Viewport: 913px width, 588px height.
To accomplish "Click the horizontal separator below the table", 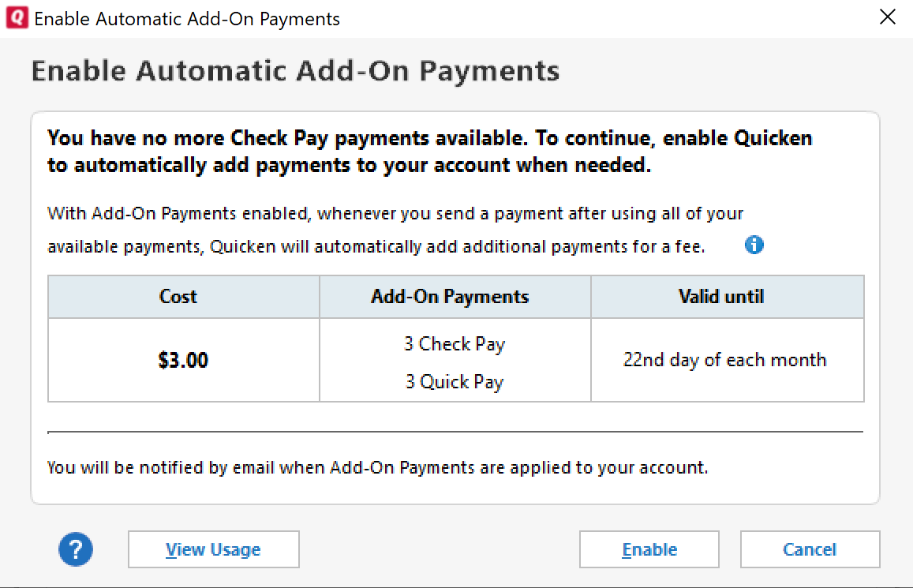I will (x=455, y=432).
